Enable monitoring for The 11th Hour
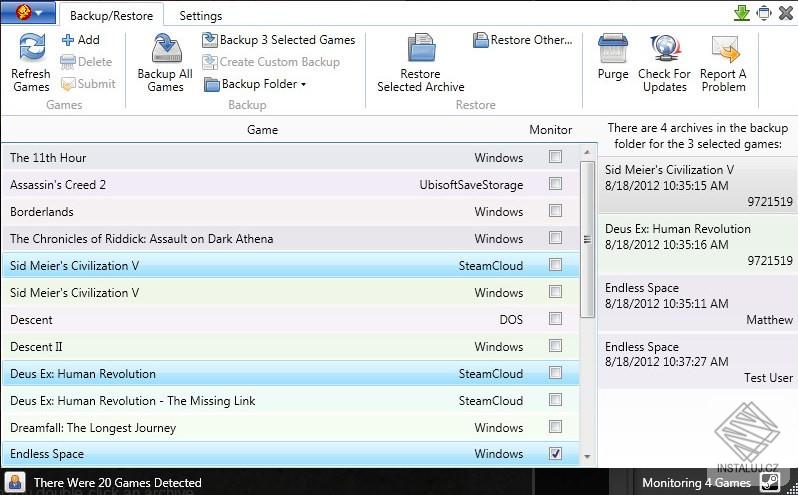This screenshot has width=798, height=495. [x=555, y=157]
